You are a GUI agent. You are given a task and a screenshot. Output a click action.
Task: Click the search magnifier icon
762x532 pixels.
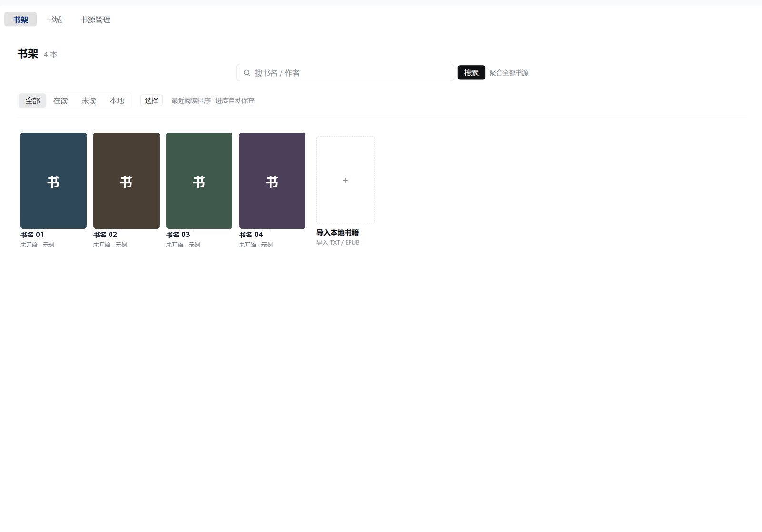click(247, 73)
